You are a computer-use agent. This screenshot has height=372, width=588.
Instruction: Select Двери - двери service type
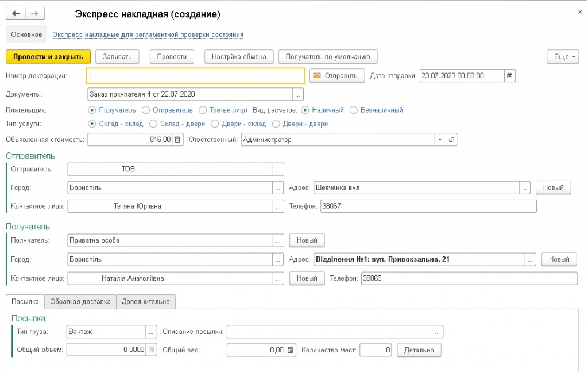pos(276,124)
